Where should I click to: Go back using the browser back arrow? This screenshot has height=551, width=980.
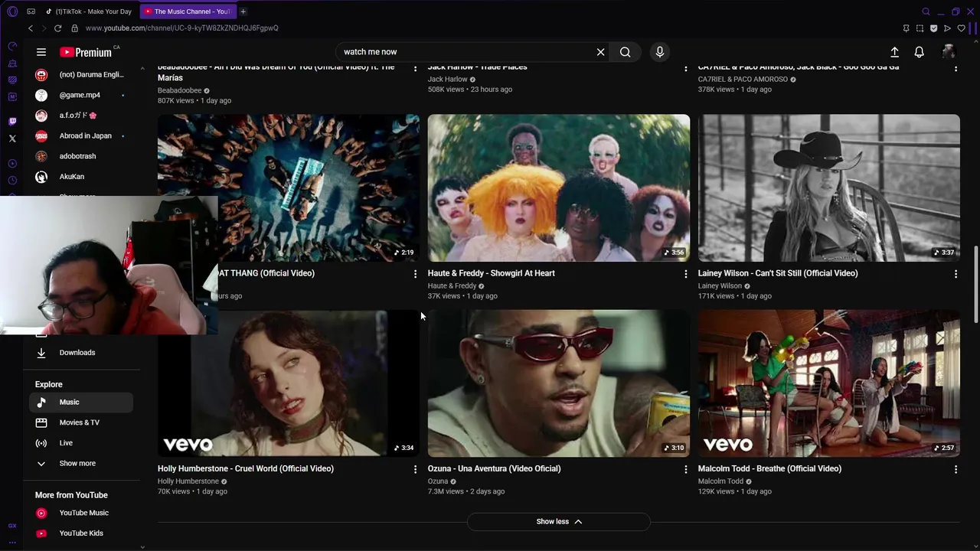click(x=31, y=28)
